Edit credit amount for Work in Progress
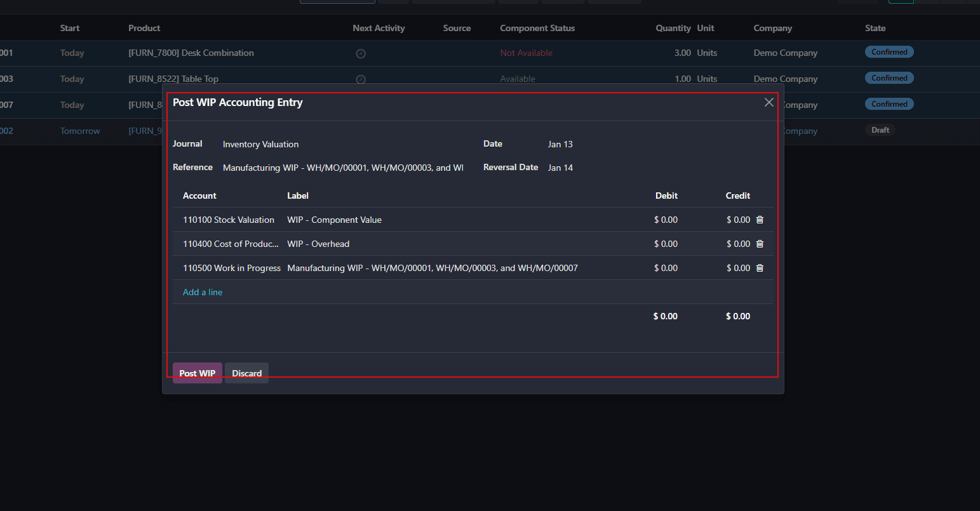The width and height of the screenshot is (980, 511). point(738,268)
